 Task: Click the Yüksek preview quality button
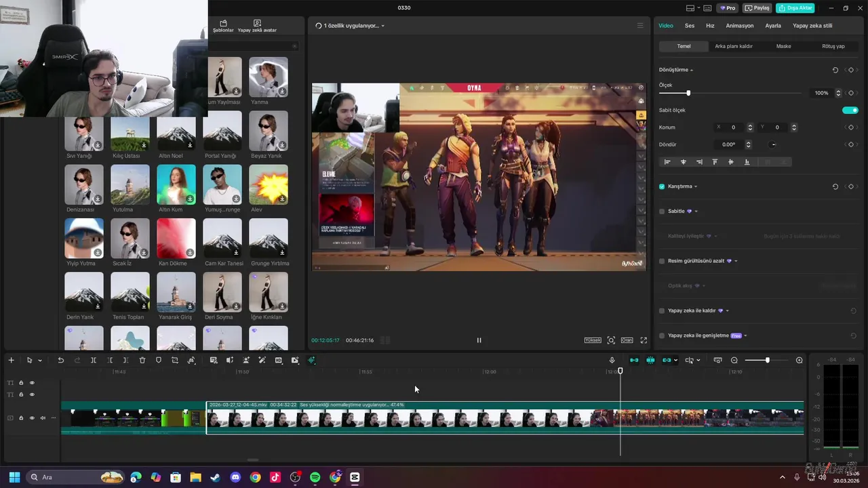tap(593, 340)
